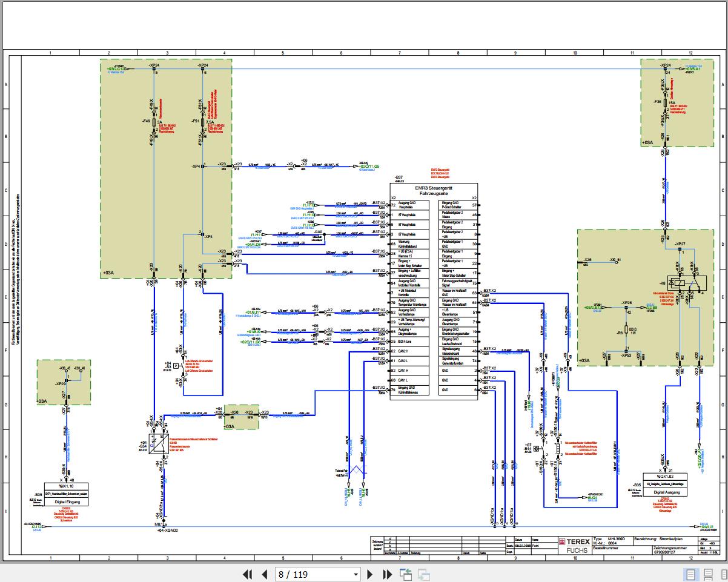Screen dimensions: 728x582
Task: Click the -S3 pressure switch 'P' symbol
Action: [176, 366]
